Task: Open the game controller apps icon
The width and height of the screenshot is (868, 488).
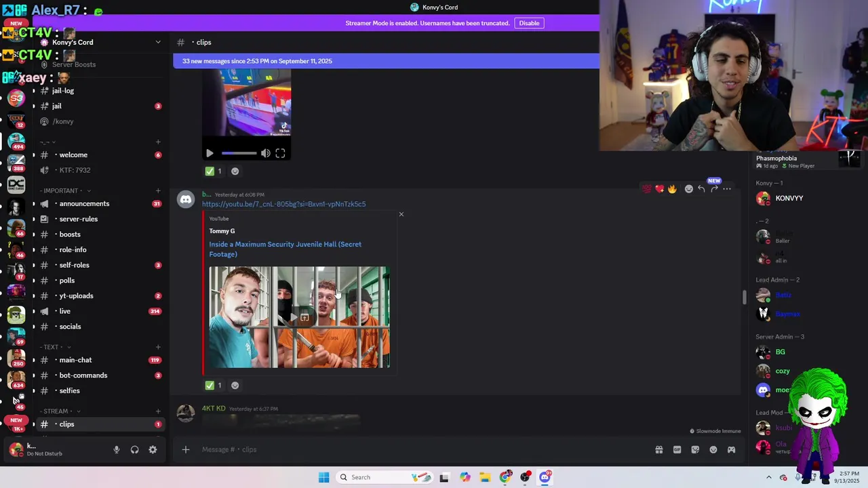Action: click(731, 449)
